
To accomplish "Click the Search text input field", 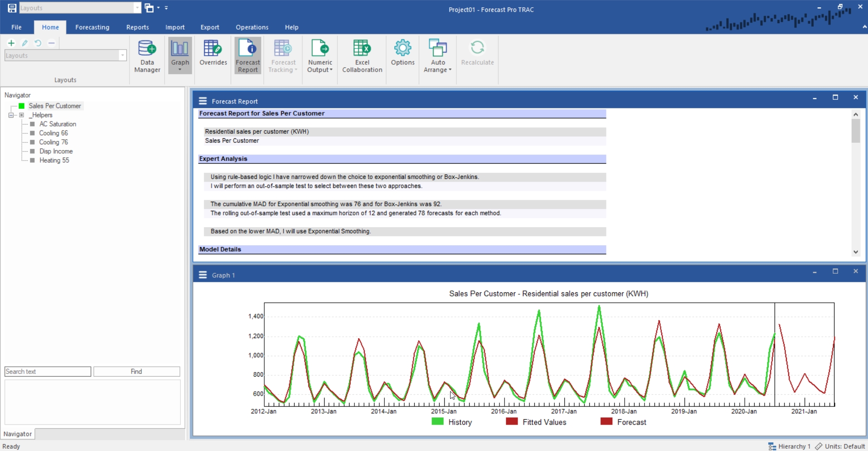I will [48, 372].
